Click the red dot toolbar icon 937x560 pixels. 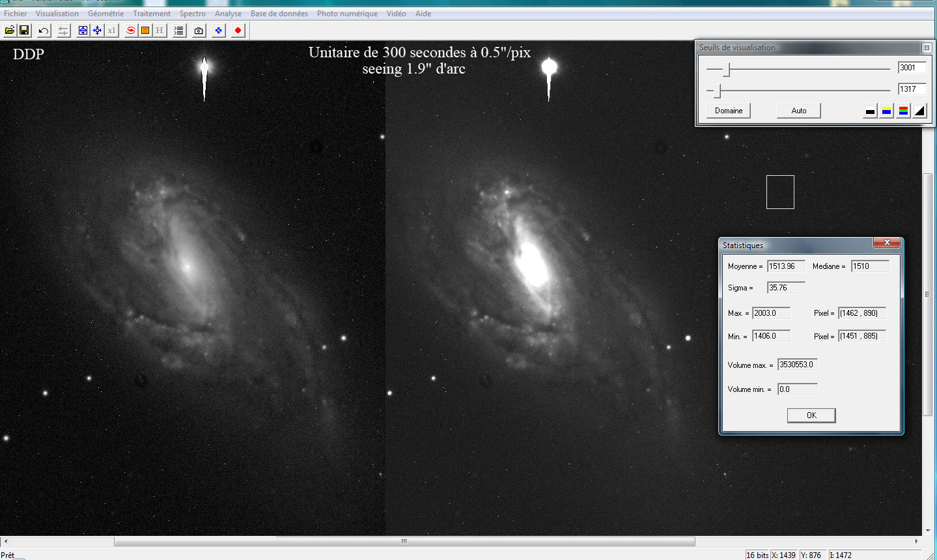pyautogui.click(x=238, y=31)
